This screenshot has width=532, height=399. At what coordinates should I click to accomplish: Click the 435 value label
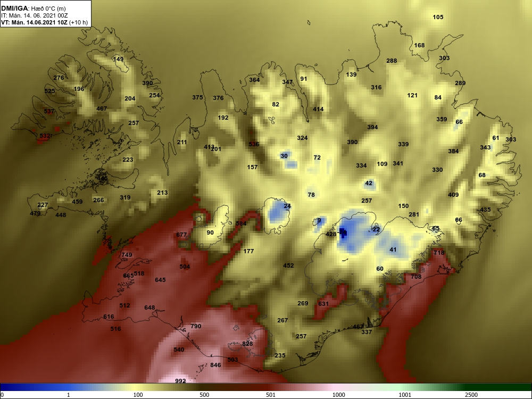point(485,210)
